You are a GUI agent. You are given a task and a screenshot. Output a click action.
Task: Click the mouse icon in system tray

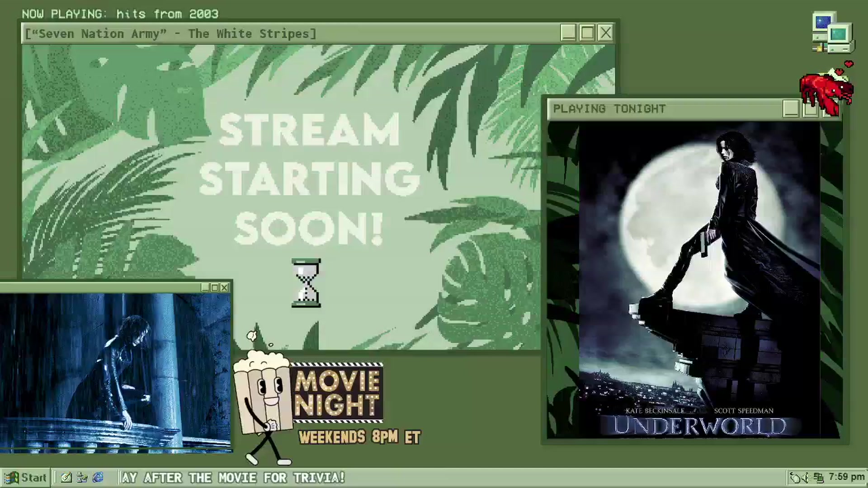(x=794, y=478)
